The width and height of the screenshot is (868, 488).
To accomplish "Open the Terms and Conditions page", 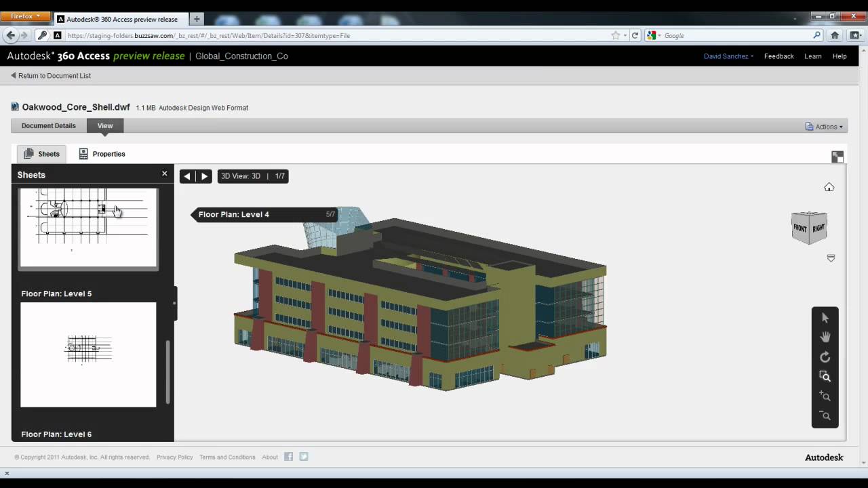I will [x=227, y=456].
